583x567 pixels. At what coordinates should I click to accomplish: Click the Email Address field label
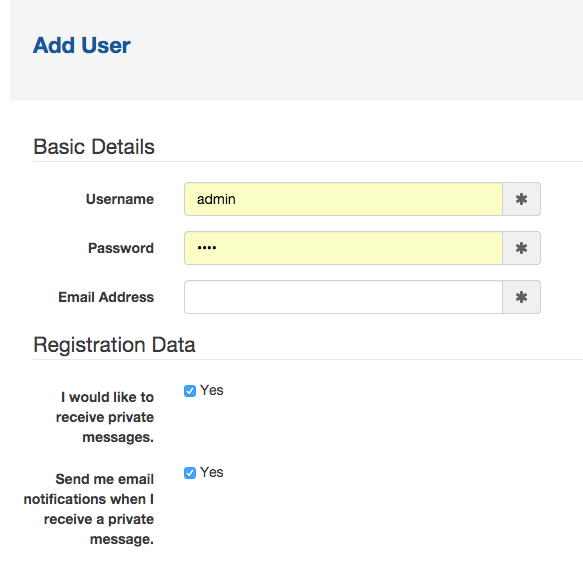[106, 297]
